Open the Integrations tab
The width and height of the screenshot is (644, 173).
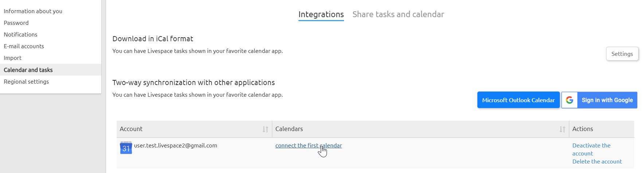(321, 14)
